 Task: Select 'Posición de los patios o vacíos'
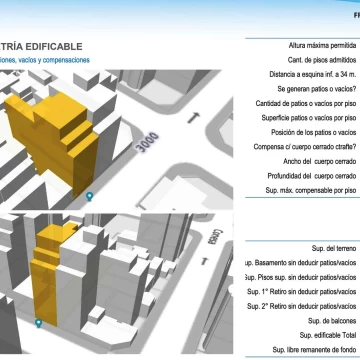coord(313,133)
